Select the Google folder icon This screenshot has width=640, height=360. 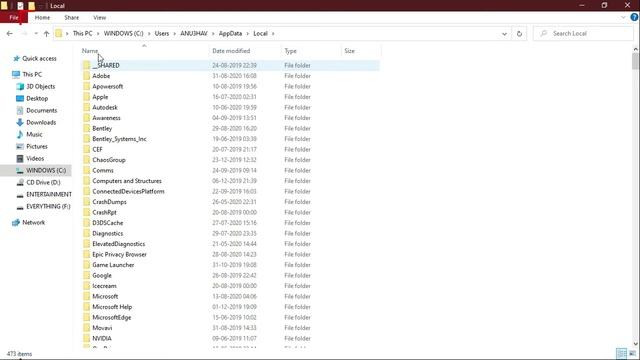[x=87, y=276]
